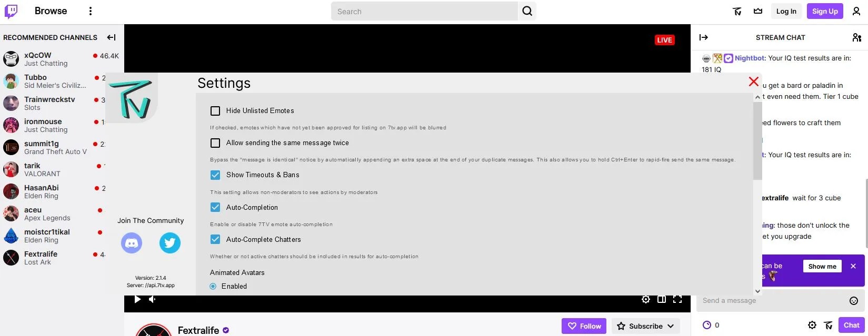Click the settings scrollbar thumb
The height and width of the screenshot is (336, 868).
click(x=758, y=141)
